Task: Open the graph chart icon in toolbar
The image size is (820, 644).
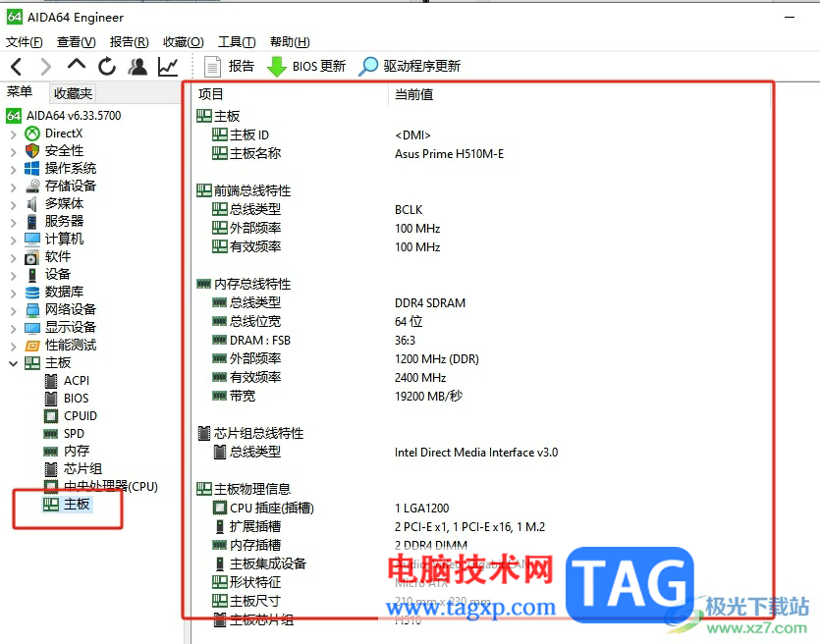Action: 168,67
